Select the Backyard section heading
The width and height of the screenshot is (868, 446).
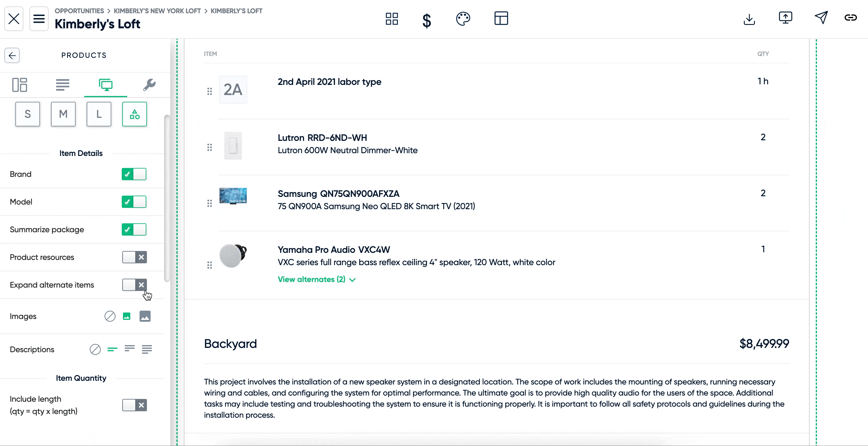tap(230, 344)
